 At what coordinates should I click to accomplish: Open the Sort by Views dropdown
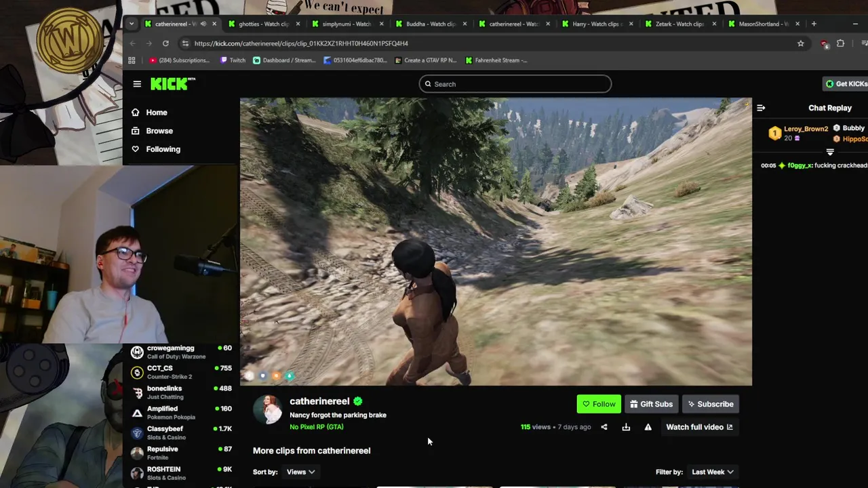click(x=300, y=472)
